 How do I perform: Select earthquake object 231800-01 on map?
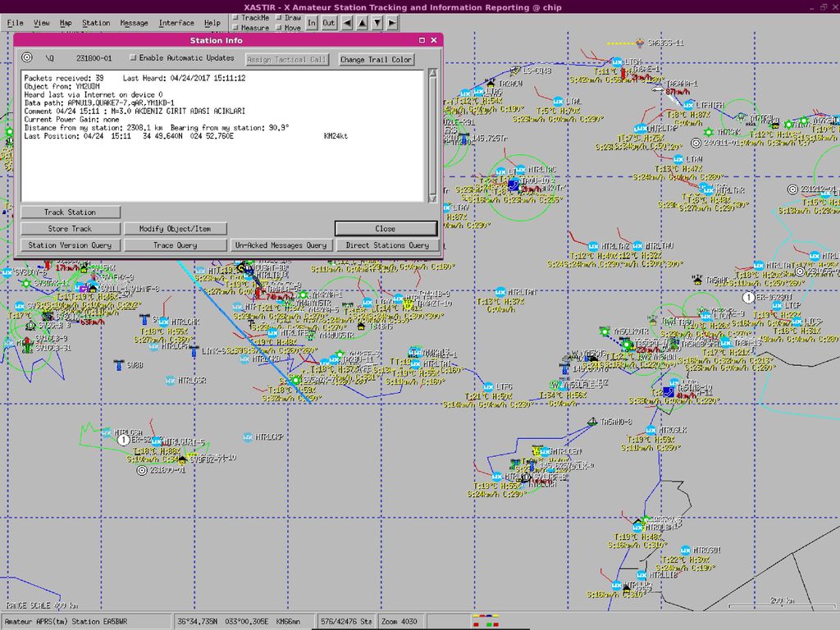click(141, 470)
